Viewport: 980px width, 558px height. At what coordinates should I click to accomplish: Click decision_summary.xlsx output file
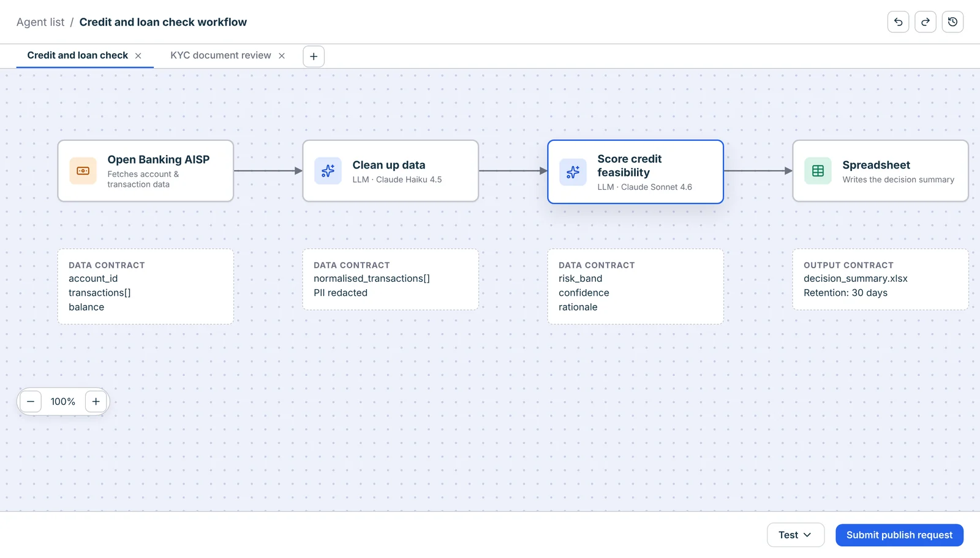[x=856, y=279]
